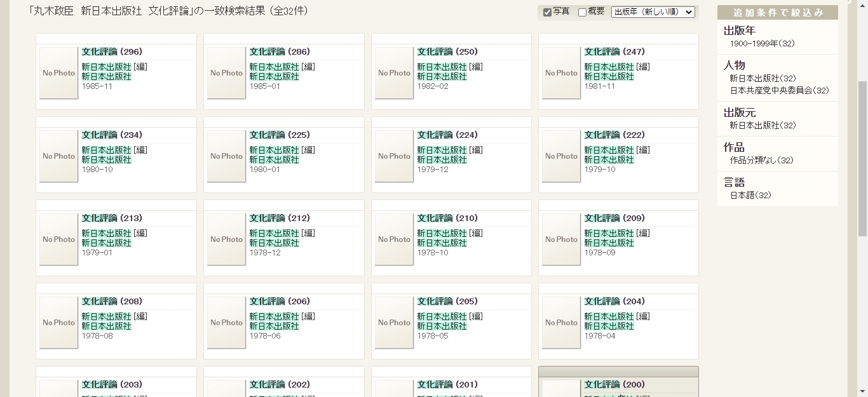Viewport: 868px width, 397px height.
Task: Click the No Photo thumbnail for 文化評論 (212)
Action: [x=226, y=239]
